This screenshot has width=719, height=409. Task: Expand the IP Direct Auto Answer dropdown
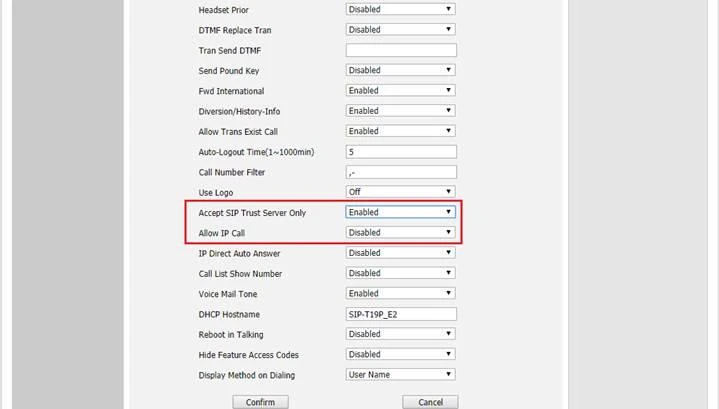(400, 253)
